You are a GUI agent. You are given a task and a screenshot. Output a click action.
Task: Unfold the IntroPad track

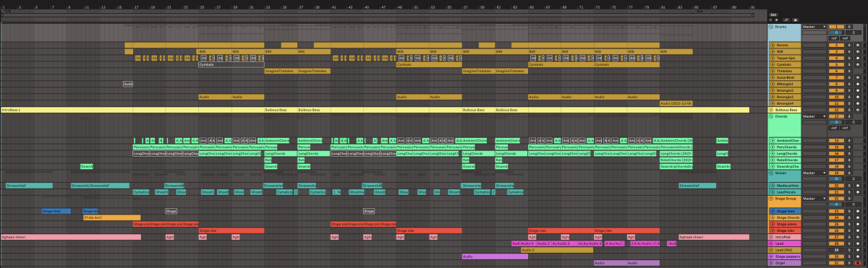[x=772, y=237]
